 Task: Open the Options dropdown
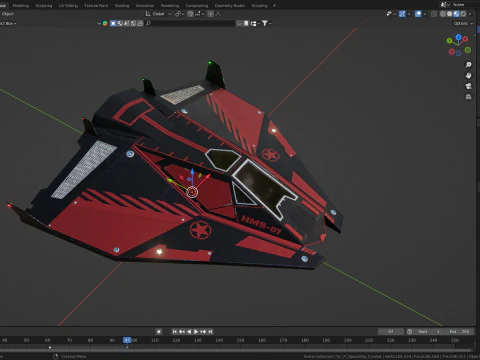(x=463, y=23)
